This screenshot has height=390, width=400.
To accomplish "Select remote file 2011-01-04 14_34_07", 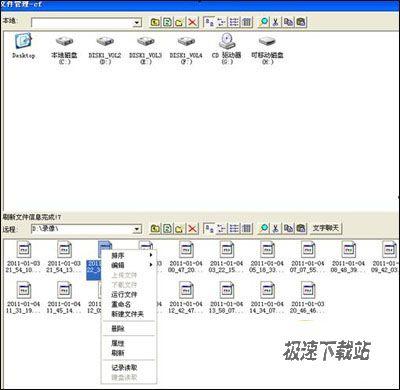I will click(267, 298).
